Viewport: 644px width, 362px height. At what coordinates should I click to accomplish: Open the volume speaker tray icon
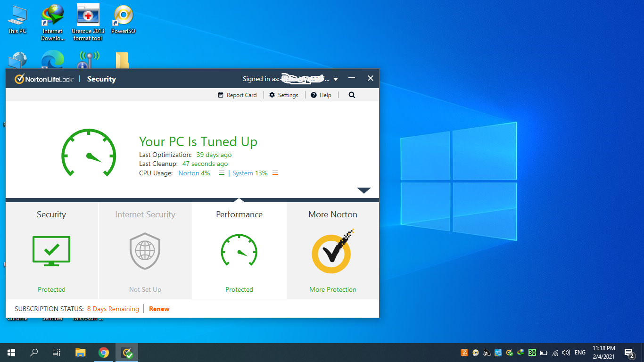[x=566, y=353]
